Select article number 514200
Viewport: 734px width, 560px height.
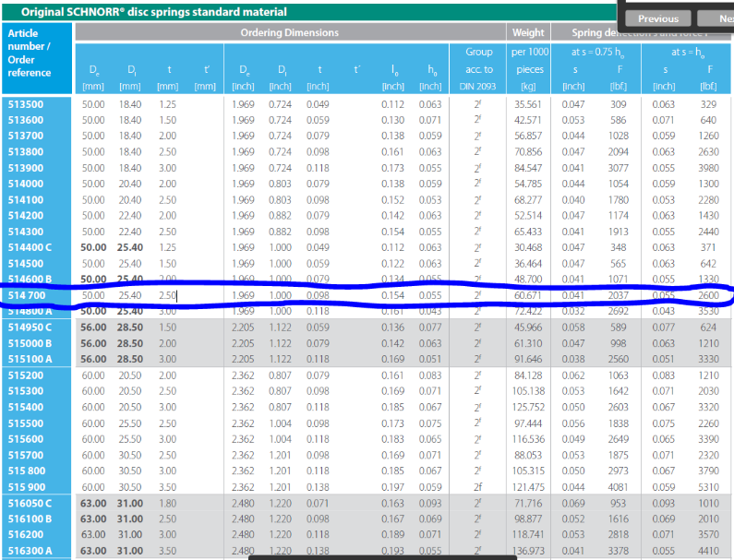[26, 216]
